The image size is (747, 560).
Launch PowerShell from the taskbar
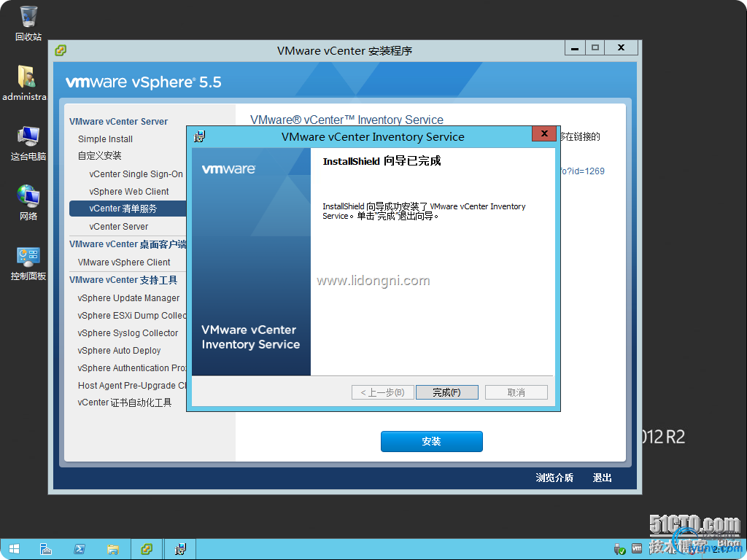click(80, 549)
